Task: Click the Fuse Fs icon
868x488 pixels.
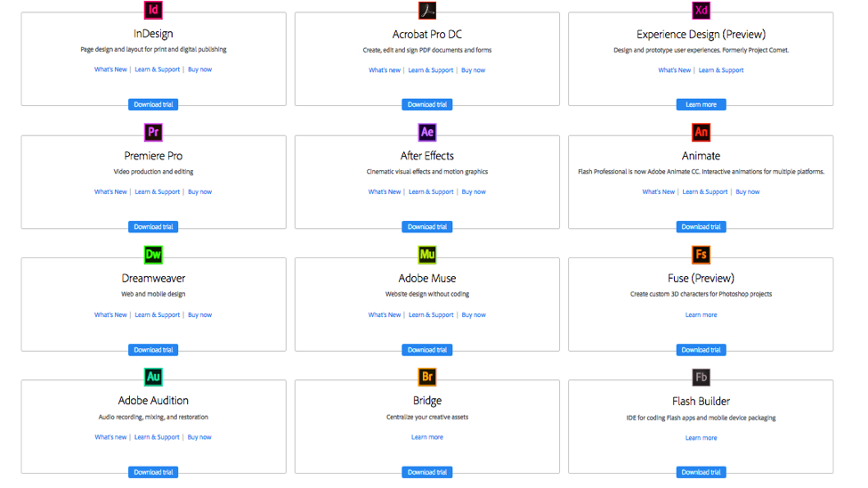Action: pos(701,255)
